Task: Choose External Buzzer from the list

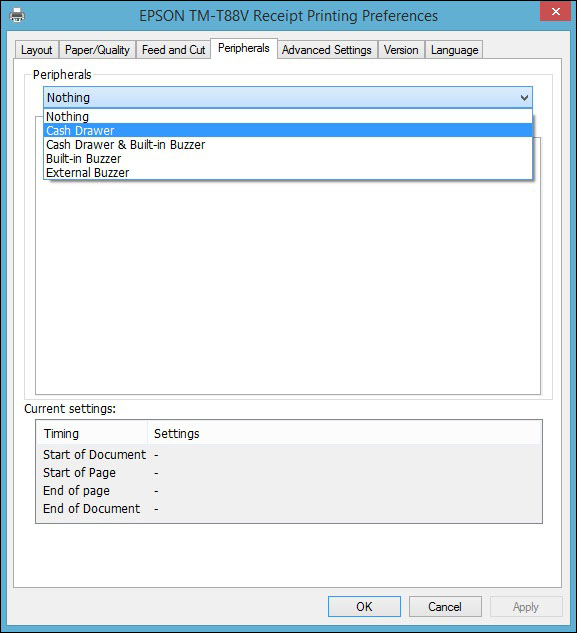Action: [x=288, y=172]
